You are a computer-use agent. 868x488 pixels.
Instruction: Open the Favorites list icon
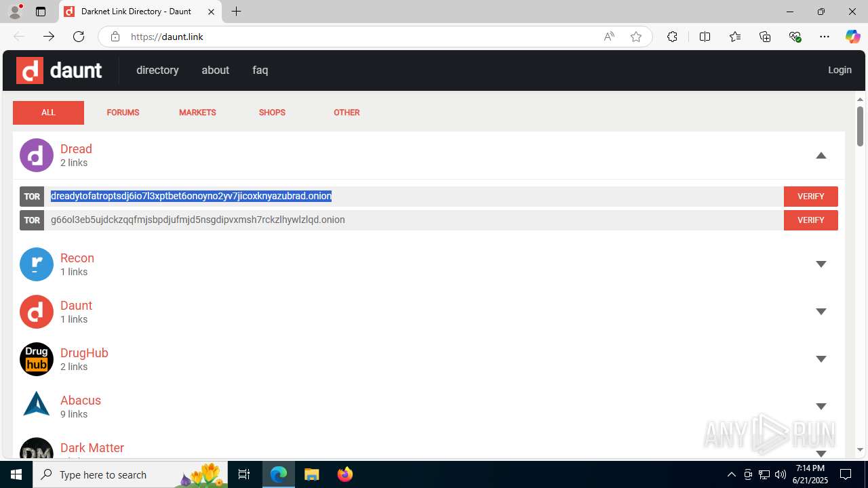[735, 37]
